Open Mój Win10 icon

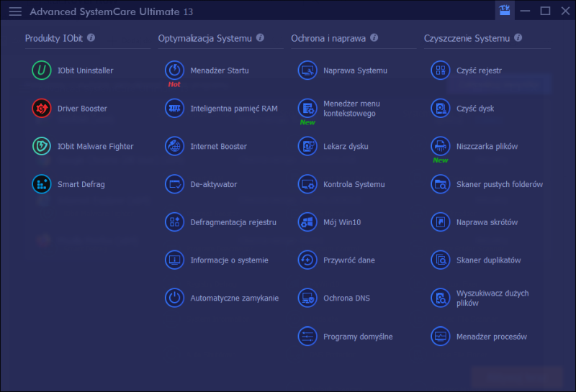307,222
